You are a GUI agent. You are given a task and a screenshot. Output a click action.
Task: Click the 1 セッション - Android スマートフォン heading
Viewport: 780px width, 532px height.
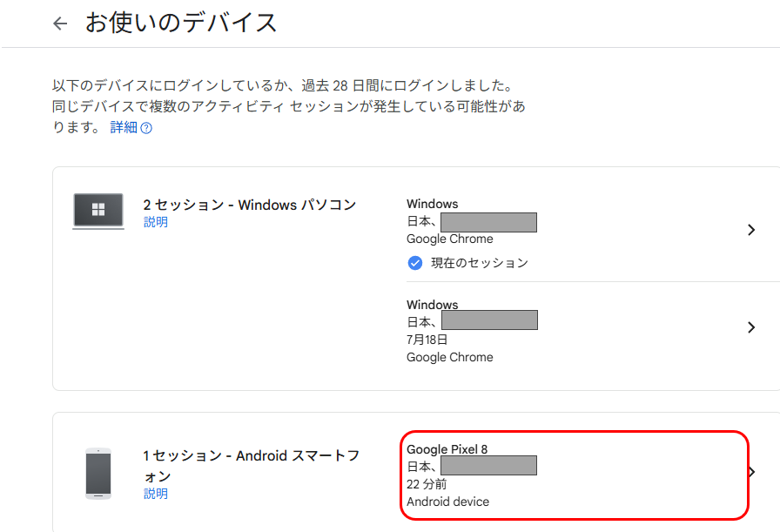point(252,466)
